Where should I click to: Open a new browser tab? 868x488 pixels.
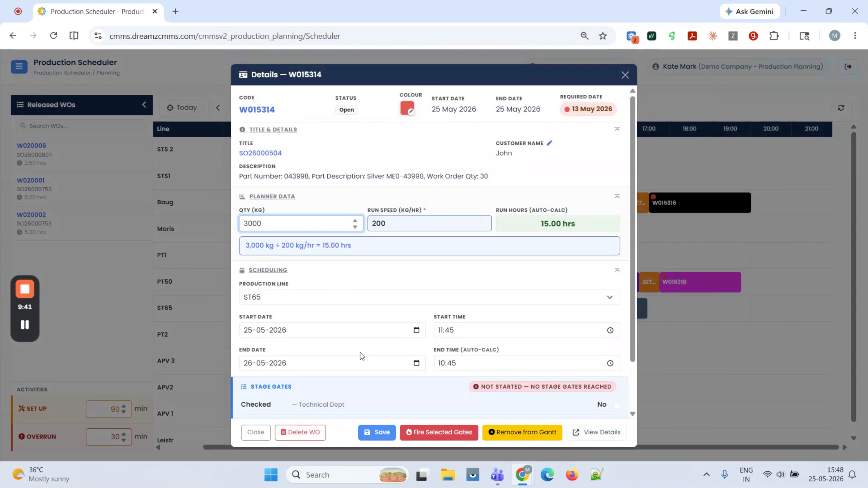(175, 11)
